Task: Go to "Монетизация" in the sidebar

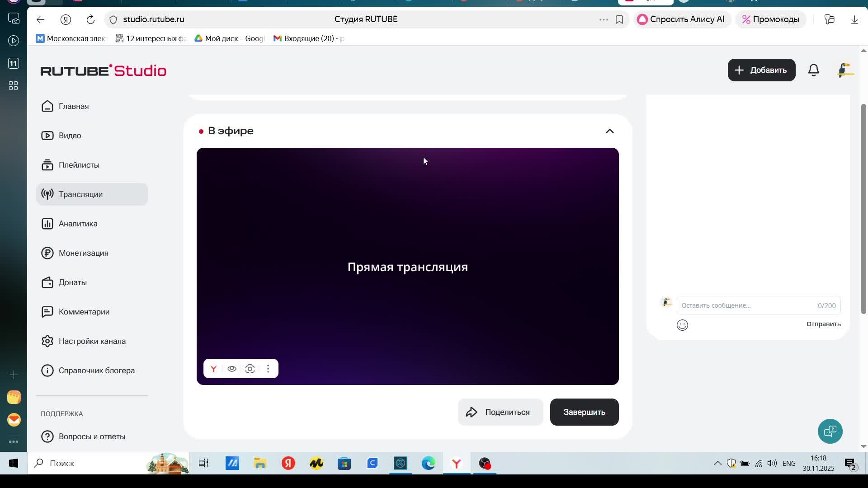Action: click(83, 253)
